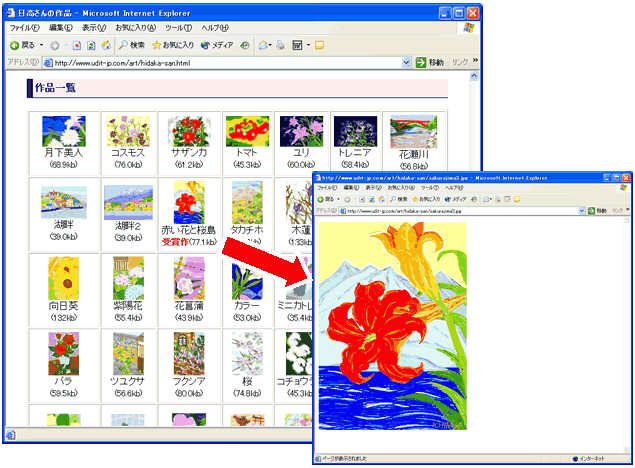Go to the Home page in the main IE window

[106, 45]
